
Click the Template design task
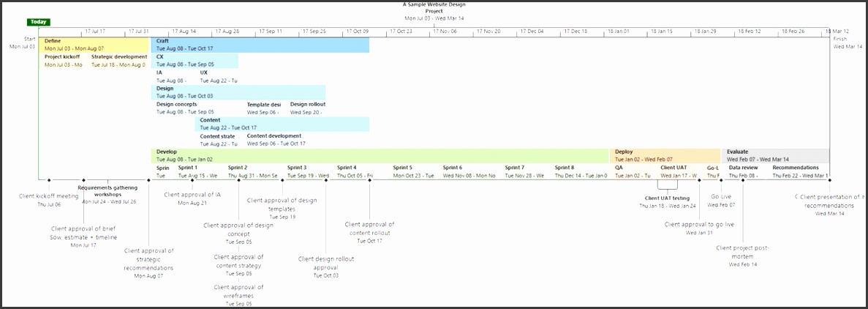pyautogui.click(x=264, y=108)
